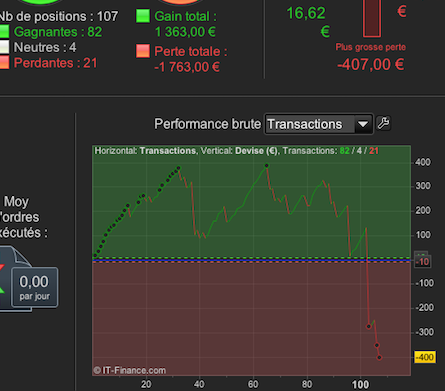Screen dimensions: 445x391
Task: Click the data point near -280
Action: tap(369, 326)
